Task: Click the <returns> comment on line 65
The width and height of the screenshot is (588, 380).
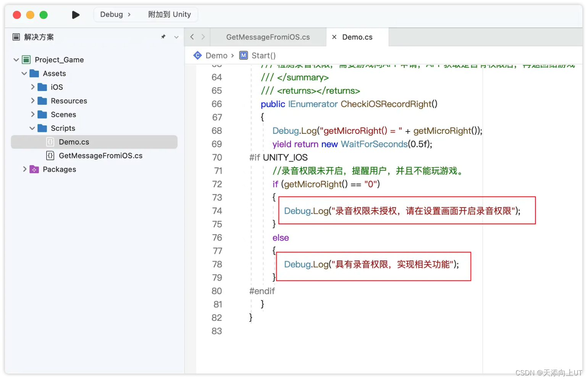Action: (x=310, y=91)
